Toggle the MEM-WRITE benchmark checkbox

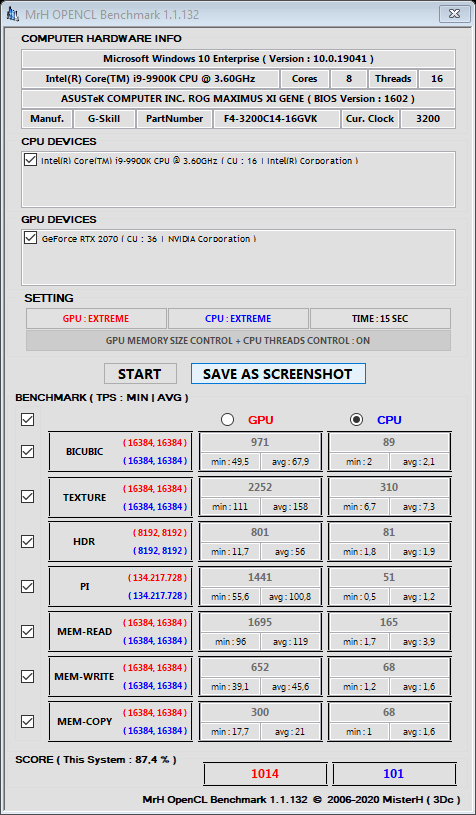tap(28, 676)
